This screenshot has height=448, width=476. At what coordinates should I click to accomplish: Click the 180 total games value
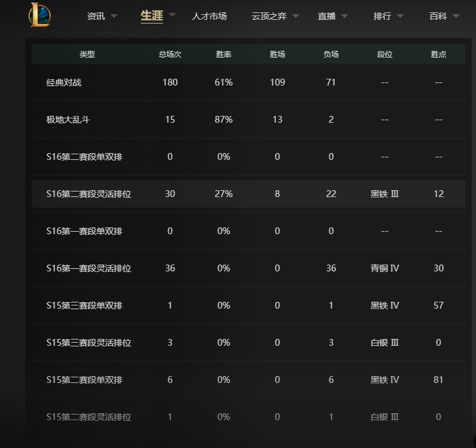pyautogui.click(x=170, y=82)
